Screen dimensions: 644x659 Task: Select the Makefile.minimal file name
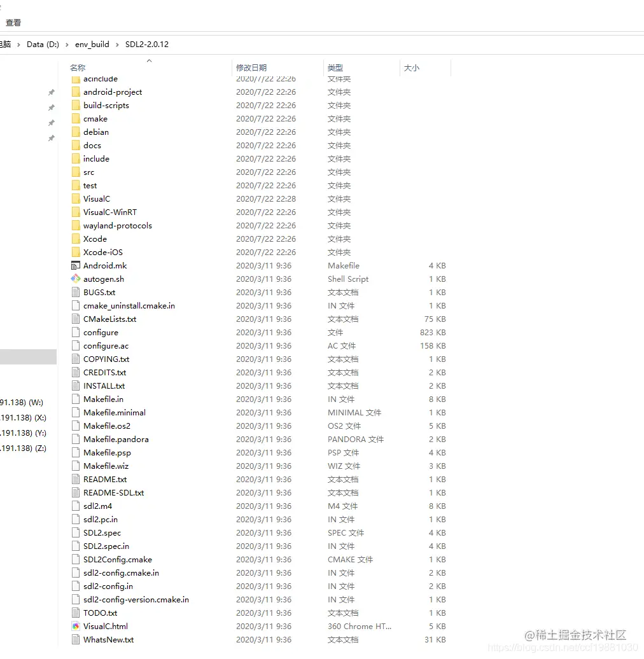coord(115,413)
